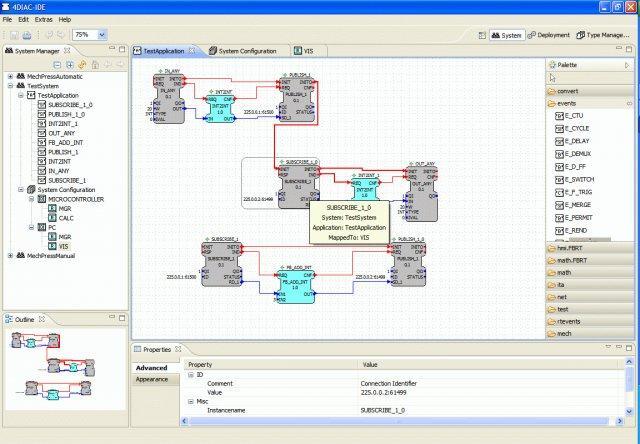This screenshot has width=640, height=444.
Task: Expand the MechPressAutomatic tree node
Action: 11,77
